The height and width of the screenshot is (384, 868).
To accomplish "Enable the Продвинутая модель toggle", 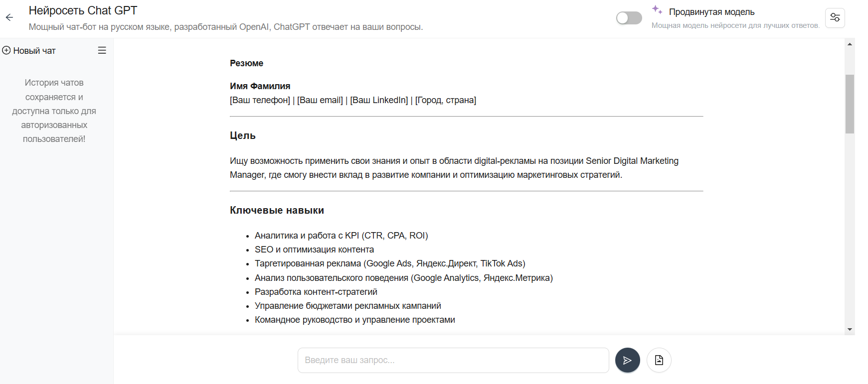I will (629, 18).
